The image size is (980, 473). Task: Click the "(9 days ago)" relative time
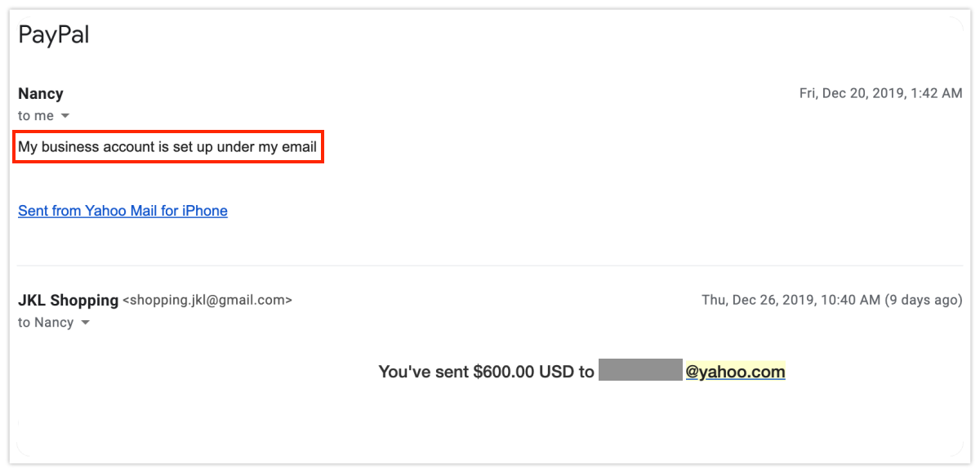pyautogui.click(x=924, y=300)
